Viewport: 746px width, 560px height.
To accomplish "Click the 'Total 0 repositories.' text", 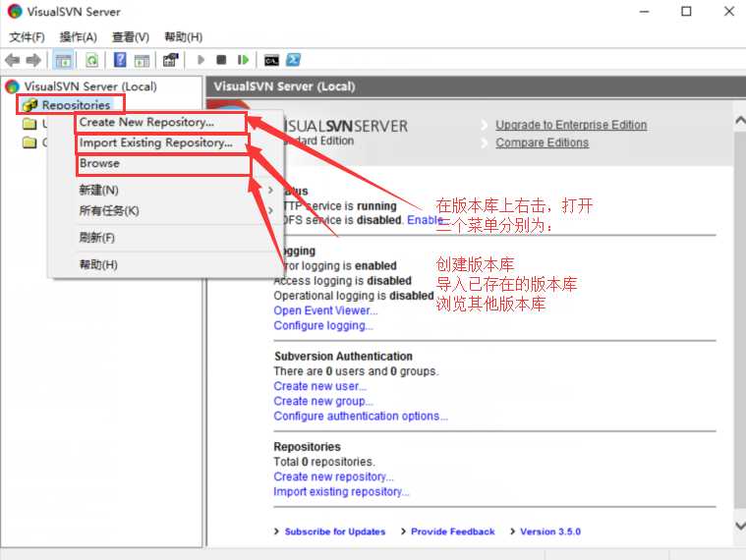I will pyautogui.click(x=324, y=462).
